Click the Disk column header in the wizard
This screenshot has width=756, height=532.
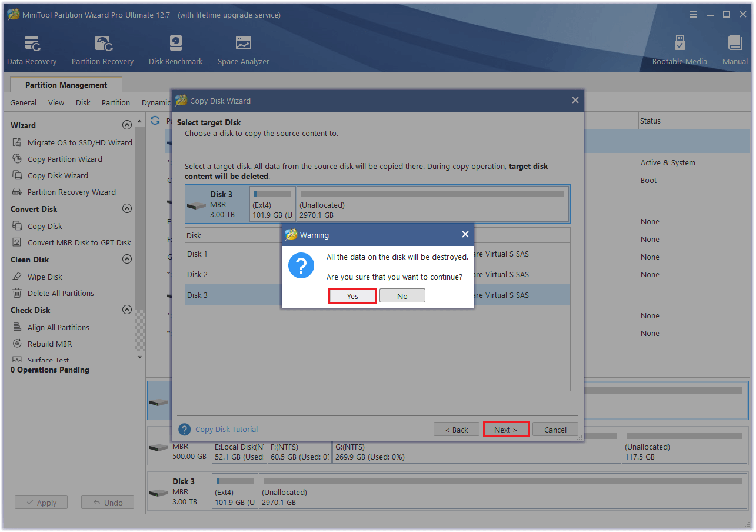pos(233,235)
